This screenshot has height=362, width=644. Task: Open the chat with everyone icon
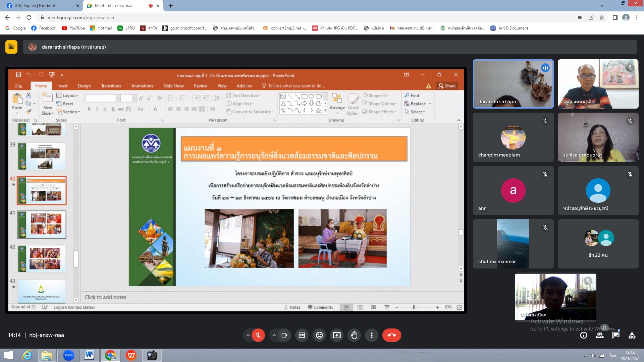coord(616,335)
